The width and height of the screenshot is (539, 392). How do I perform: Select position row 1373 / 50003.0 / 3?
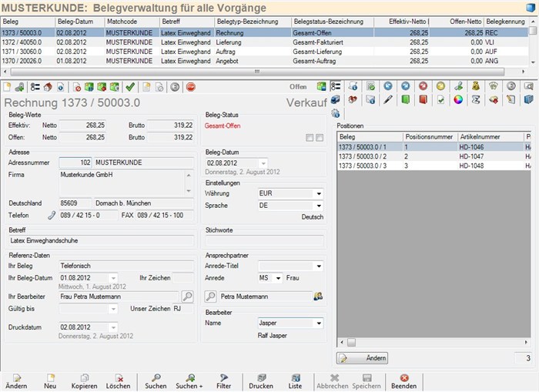(x=434, y=166)
